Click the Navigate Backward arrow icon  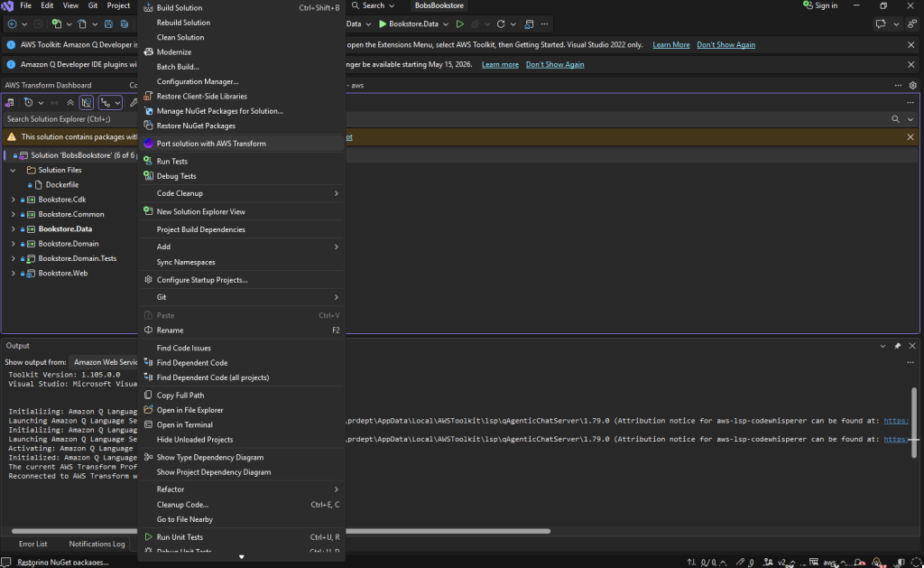pyautogui.click(x=12, y=24)
